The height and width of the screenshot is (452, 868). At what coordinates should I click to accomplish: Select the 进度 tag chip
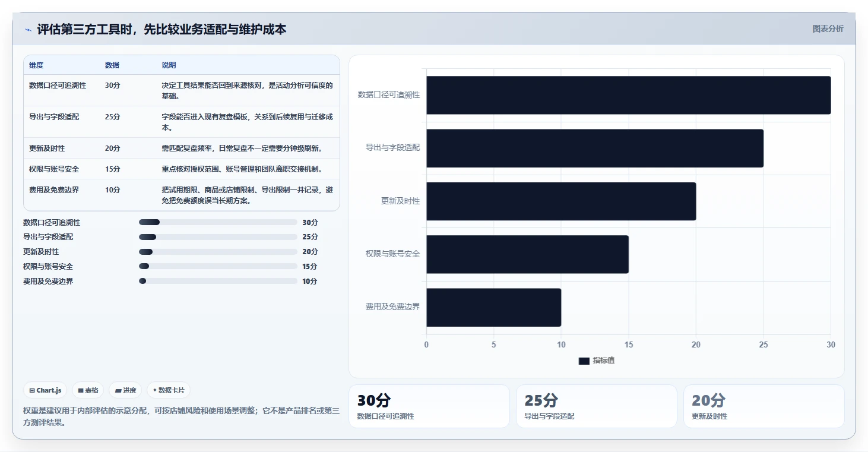point(125,390)
